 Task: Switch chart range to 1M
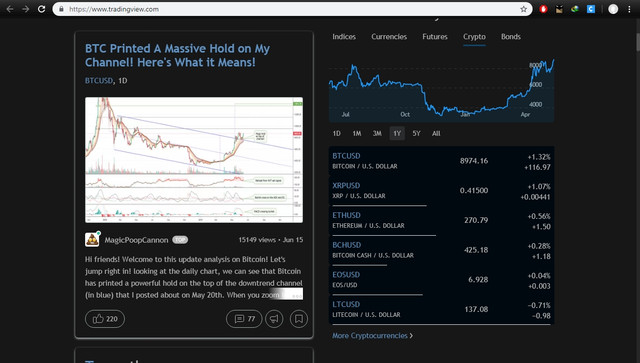pos(357,134)
